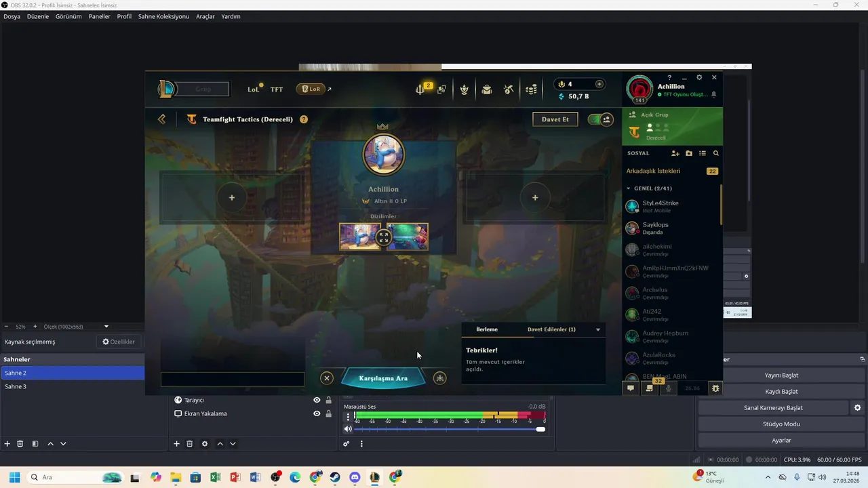
Task: Collapse the GENEL (2/41) friend group
Action: 629,188
